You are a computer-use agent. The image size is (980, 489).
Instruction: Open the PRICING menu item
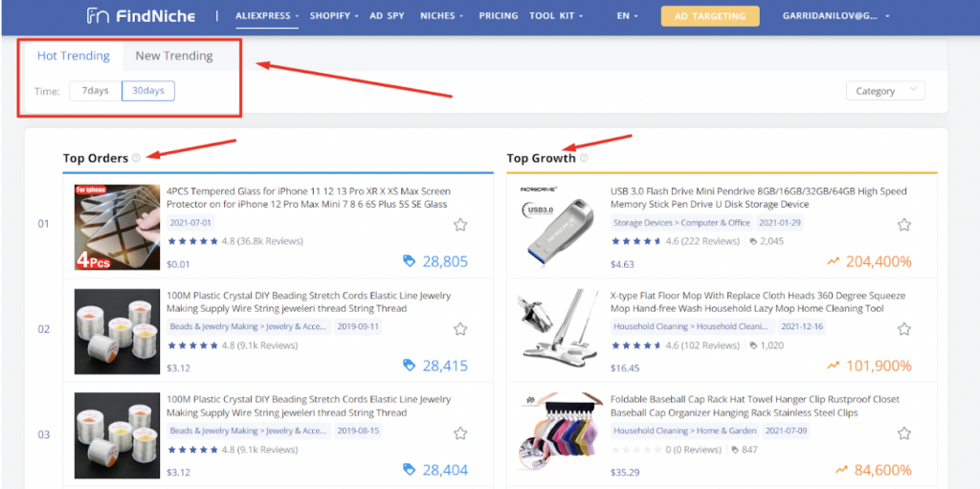pos(499,15)
